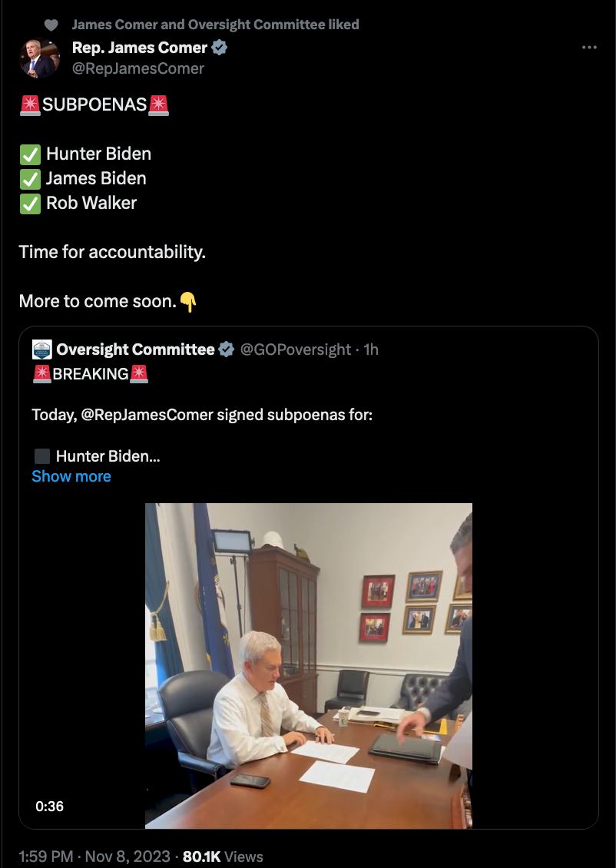Click the siren emoji before BREAKING
The image size is (616, 868).
pos(41,374)
